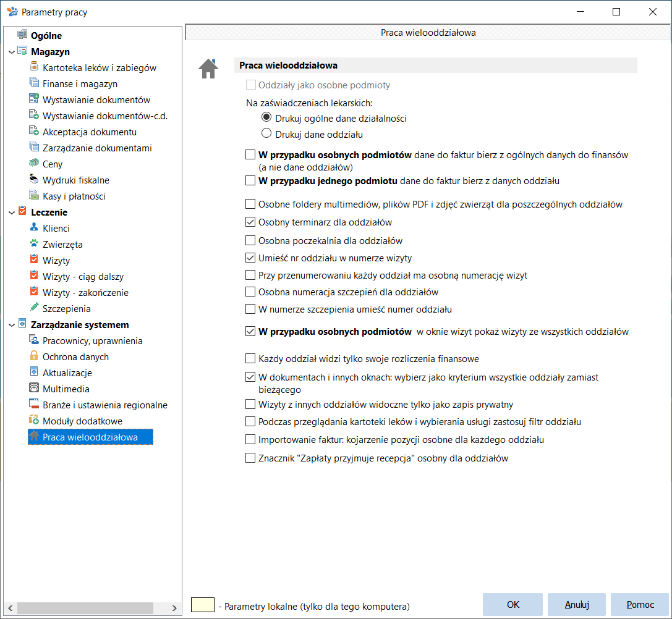Image resolution: width=672 pixels, height=619 pixels.
Task: Click the Wystawianie dokumentów-c.d. icon
Action: point(34,115)
